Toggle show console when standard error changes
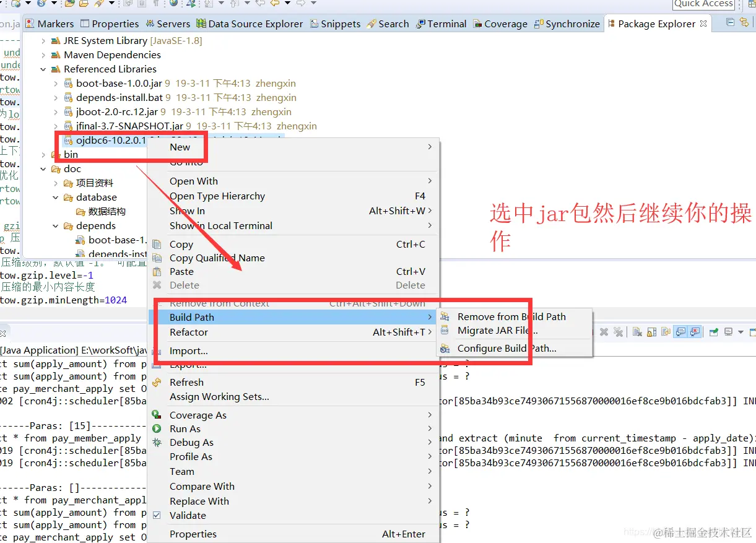This screenshot has height=543, width=756. tap(695, 332)
